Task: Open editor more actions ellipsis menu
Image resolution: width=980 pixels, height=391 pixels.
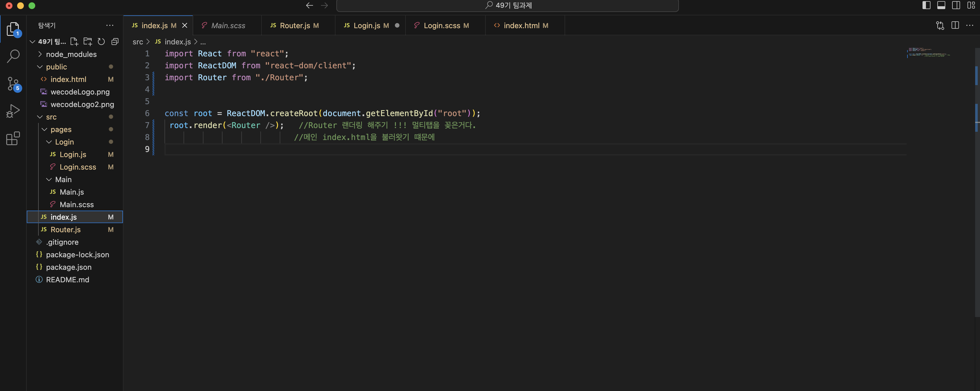Action: (x=970, y=26)
